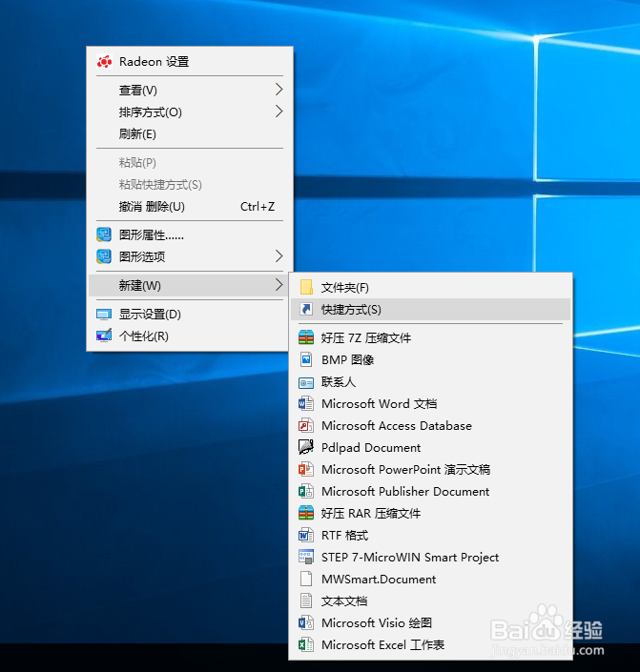
Task: Create a new 文件夹(F)
Action: tap(431, 288)
